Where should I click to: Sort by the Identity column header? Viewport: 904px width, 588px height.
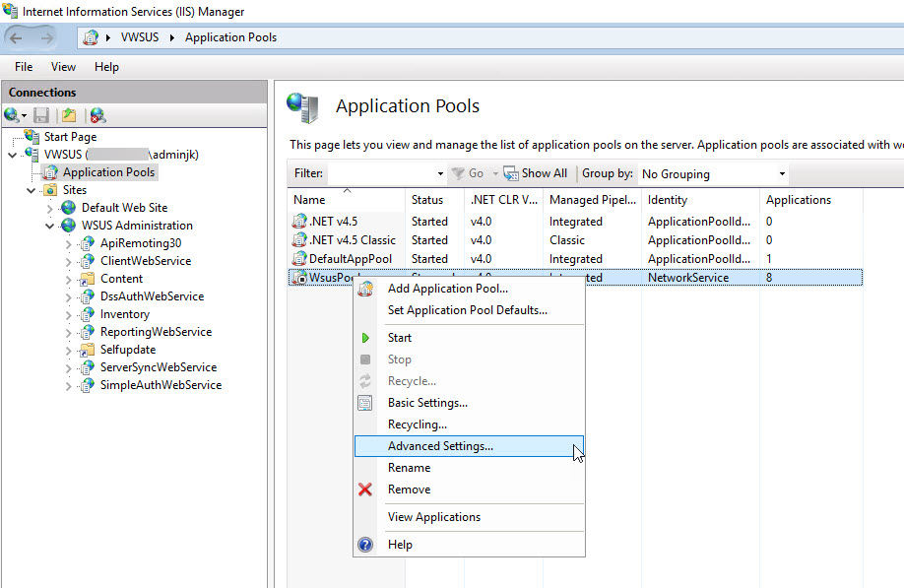point(700,200)
